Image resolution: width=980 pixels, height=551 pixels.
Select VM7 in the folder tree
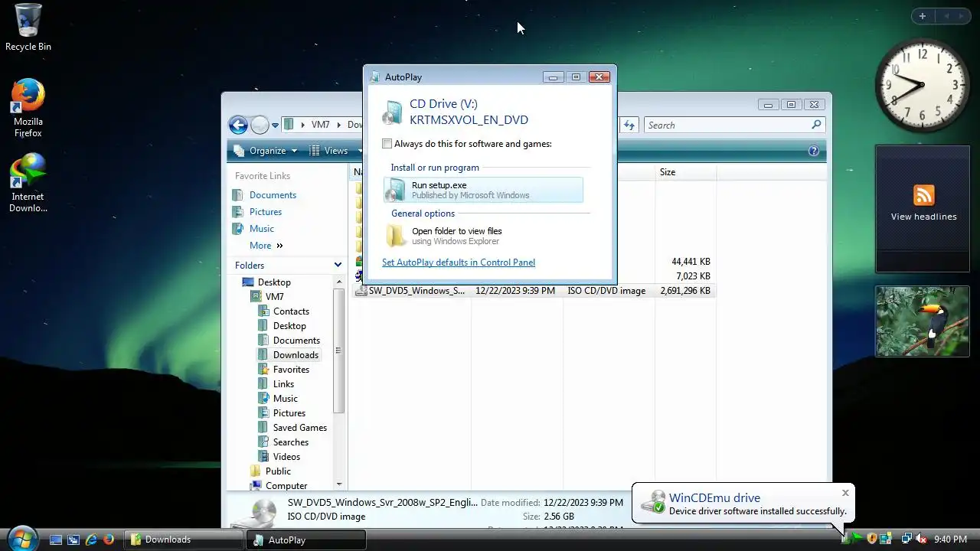click(x=267, y=297)
